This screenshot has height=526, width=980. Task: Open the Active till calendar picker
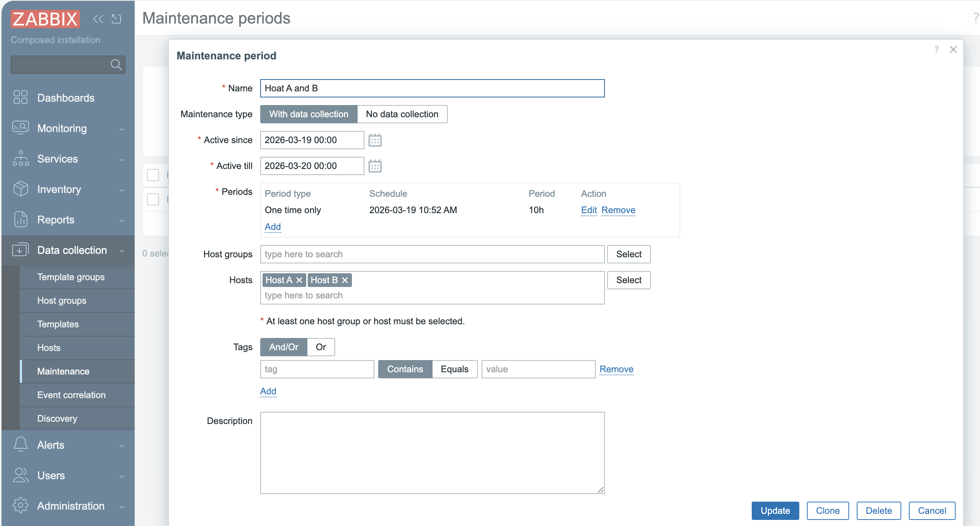tap(375, 166)
